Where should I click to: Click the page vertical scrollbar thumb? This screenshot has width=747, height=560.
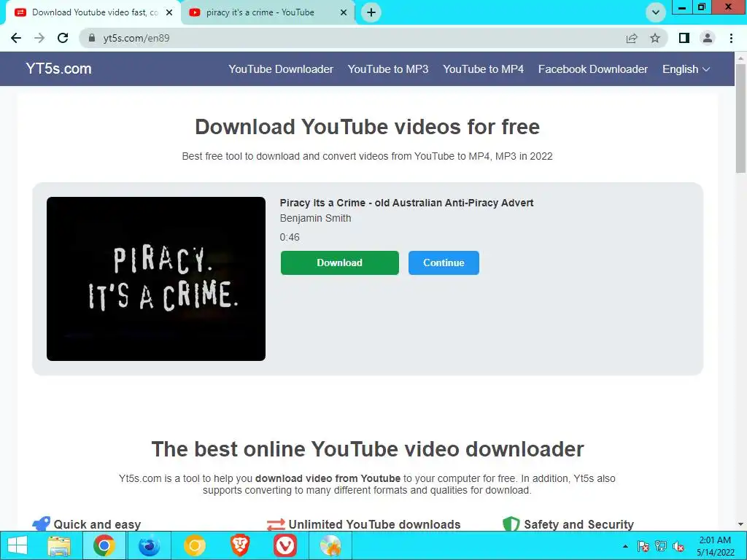(741, 118)
